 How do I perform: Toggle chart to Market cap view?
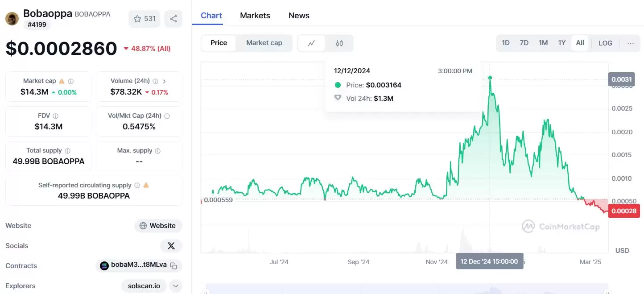[x=264, y=43]
